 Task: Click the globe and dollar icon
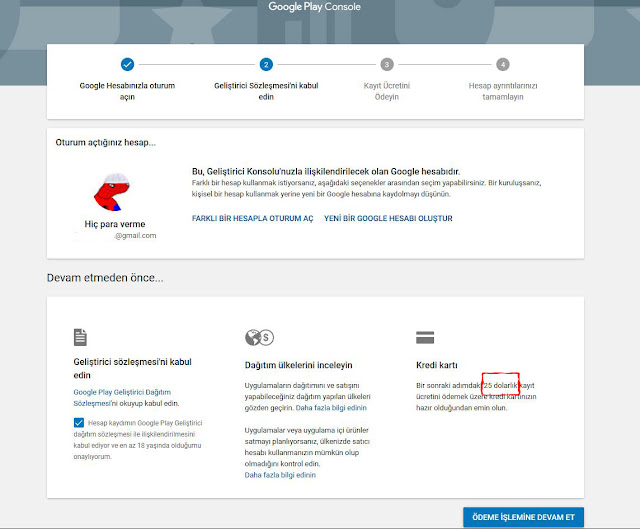[259, 338]
